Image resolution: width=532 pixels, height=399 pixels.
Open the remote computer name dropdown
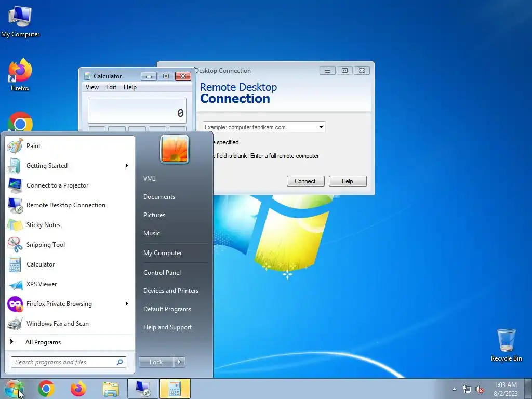[321, 127]
